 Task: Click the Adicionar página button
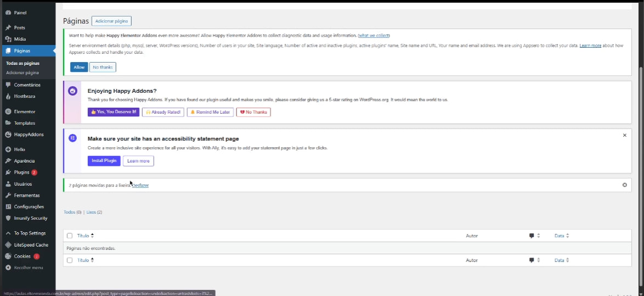[x=111, y=21]
